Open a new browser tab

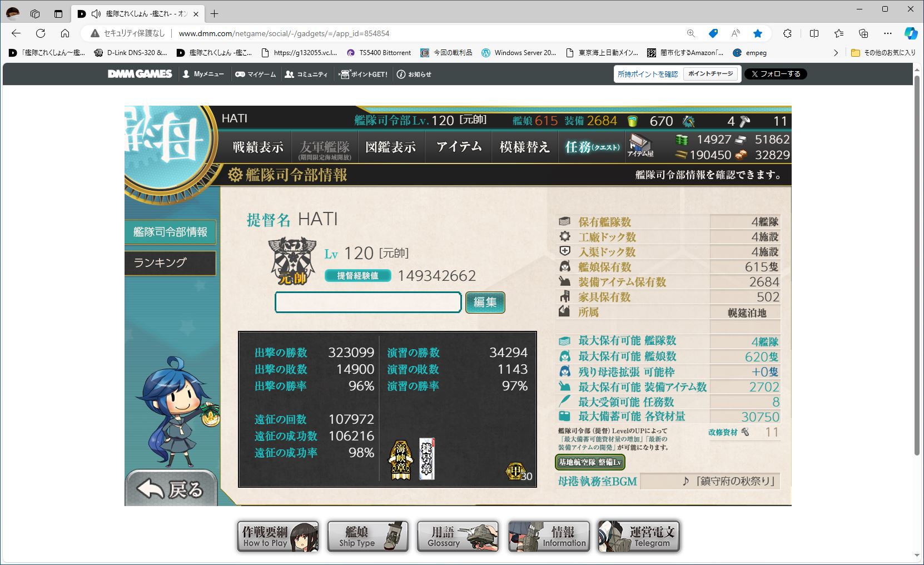pos(215,13)
